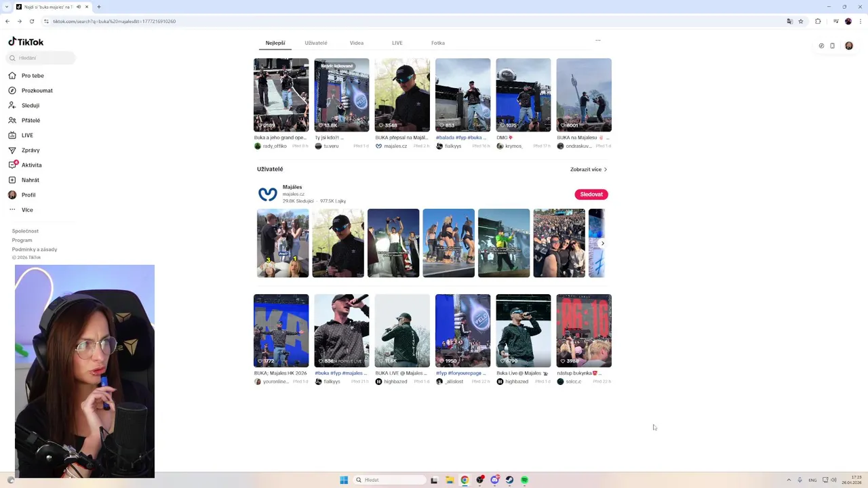Viewport: 868px width, 488px height.
Task: Switch to the LIVE search tab
Action: tap(397, 43)
